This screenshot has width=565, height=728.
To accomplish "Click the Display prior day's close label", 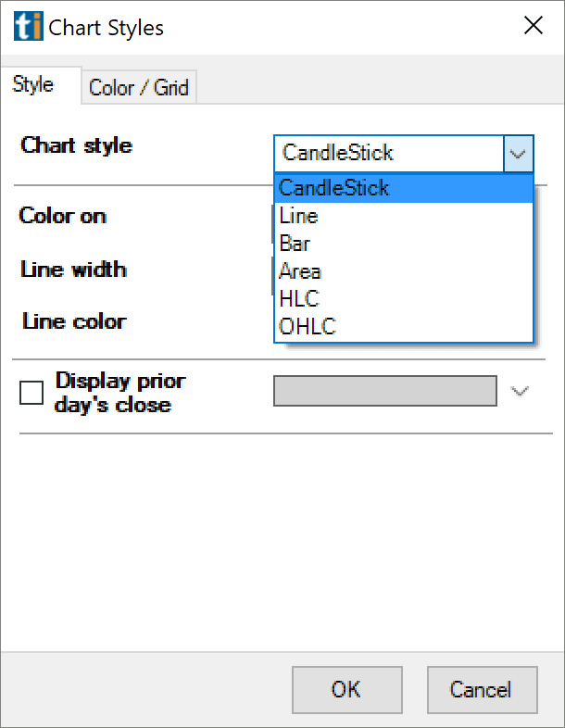I will click(119, 393).
